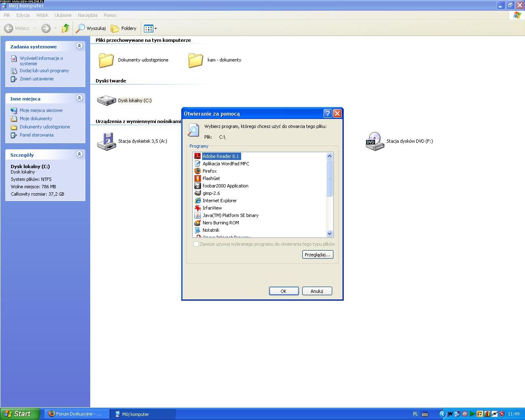Click the forward navigation arrow icon

[46, 28]
